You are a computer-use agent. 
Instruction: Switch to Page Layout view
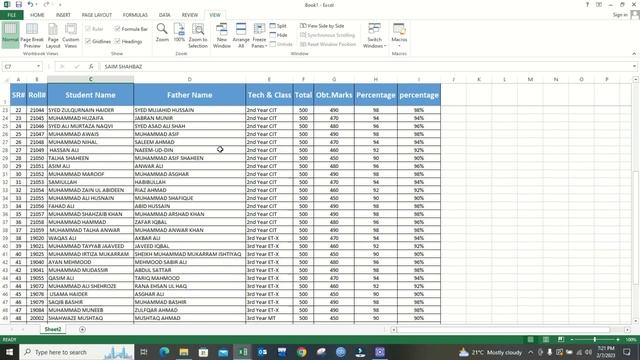coord(53,36)
